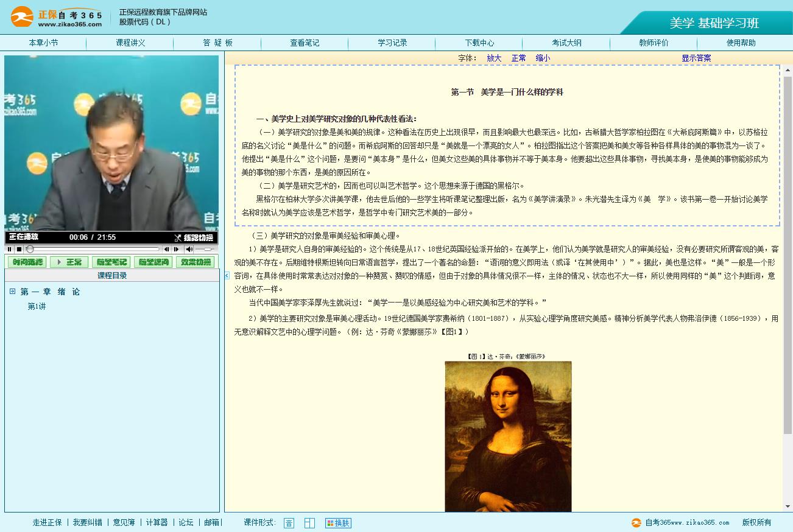Click 显示答案 show answer link

(696, 58)
